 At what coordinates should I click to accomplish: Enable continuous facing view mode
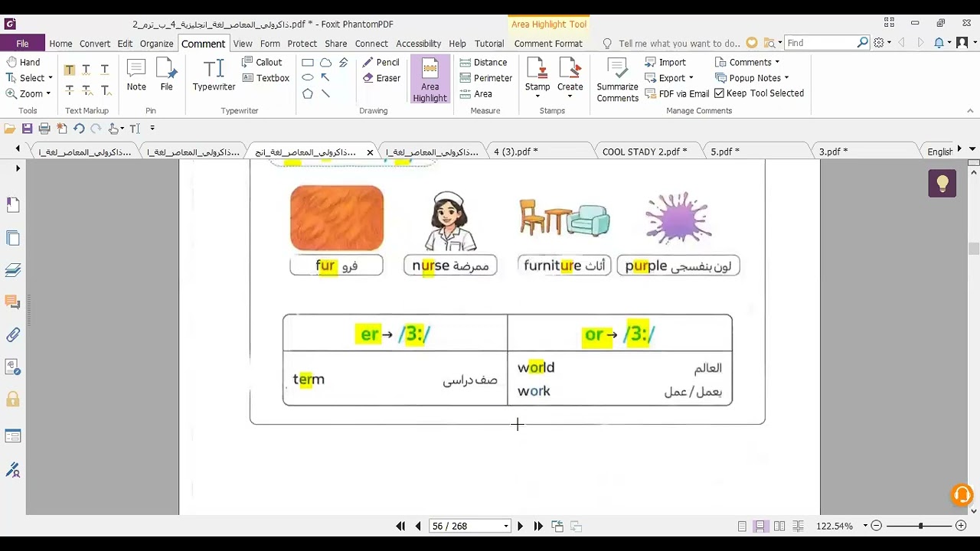pyautogui.click(x=798, y=526)
